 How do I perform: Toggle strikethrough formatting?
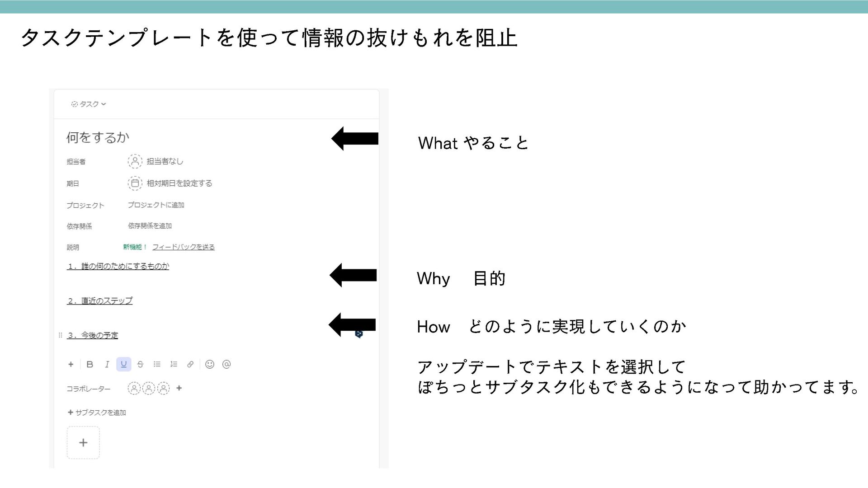click(x=140, y=364)
